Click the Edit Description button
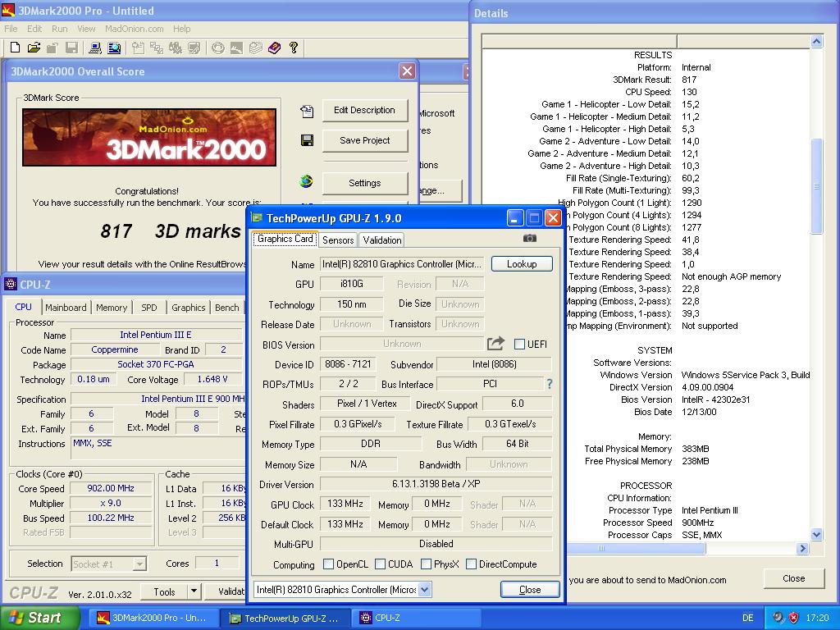 (x=365, y=111)
